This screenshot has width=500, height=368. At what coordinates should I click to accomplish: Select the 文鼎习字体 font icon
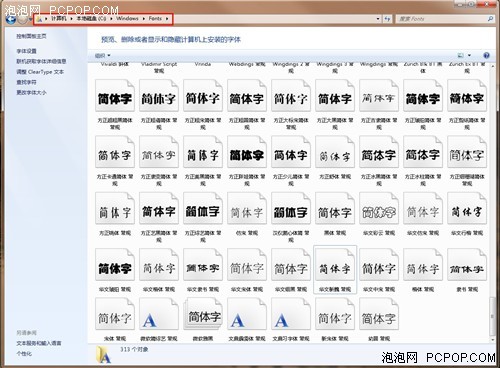click(x=291, y=314)
